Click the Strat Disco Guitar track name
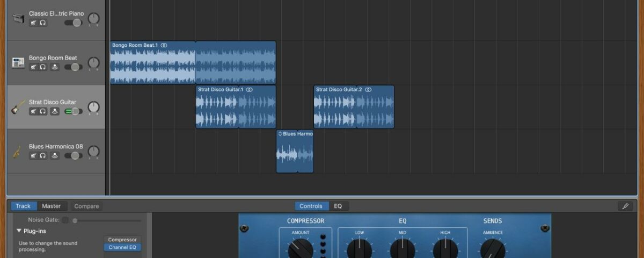The width and height of the screenshot is (644, 258). tap(53, 102)
